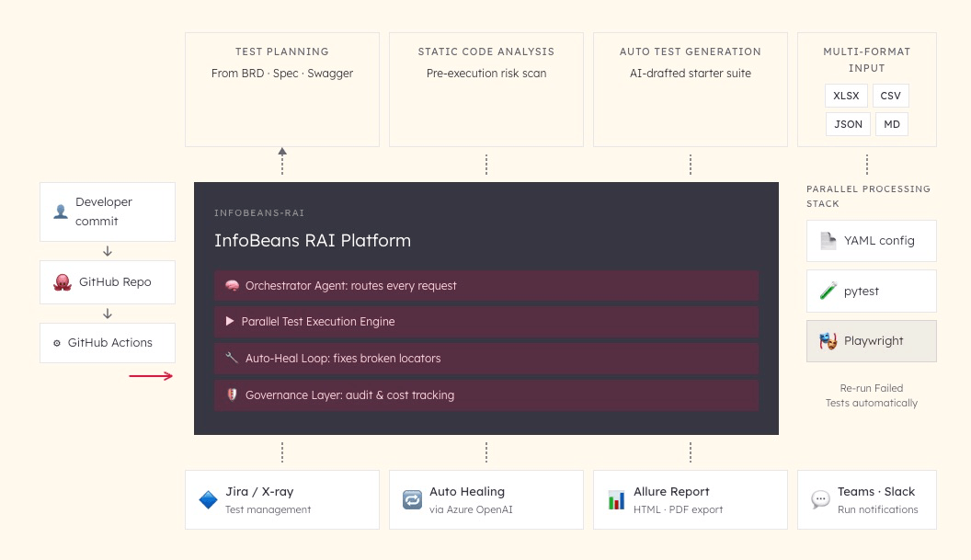Click the YAML config document icon
The height and width of the screenshot is (560, 971).
coord(827,240)
